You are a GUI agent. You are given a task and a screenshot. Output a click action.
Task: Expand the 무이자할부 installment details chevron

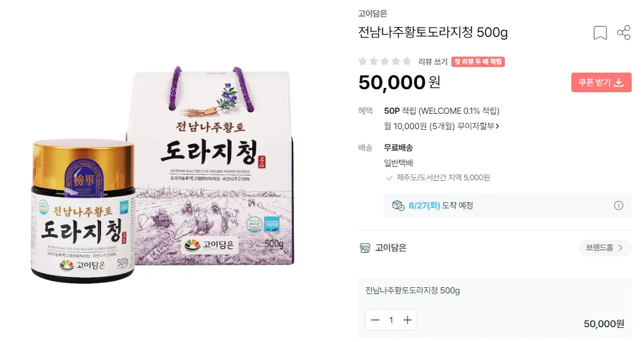point(497,126)
